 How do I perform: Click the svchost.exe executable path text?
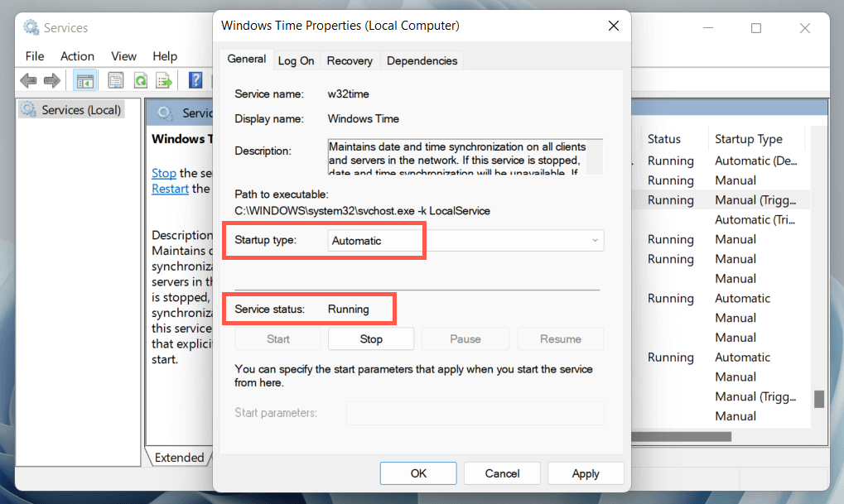(362, 211)
